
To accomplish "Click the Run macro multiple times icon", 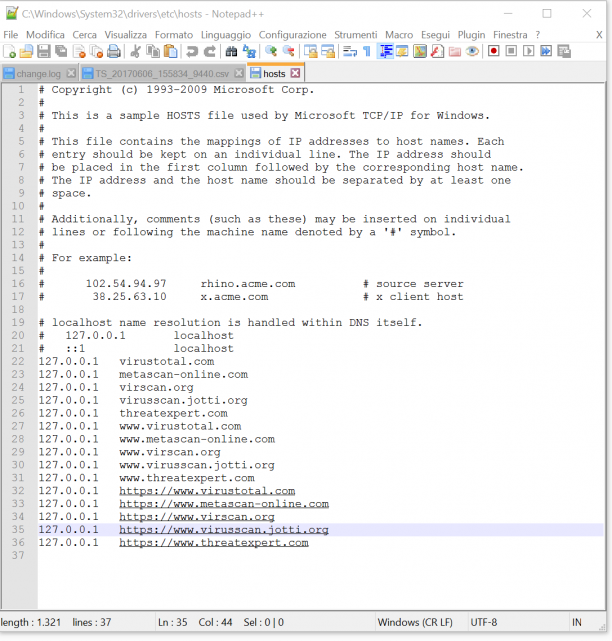I will 546,52.
